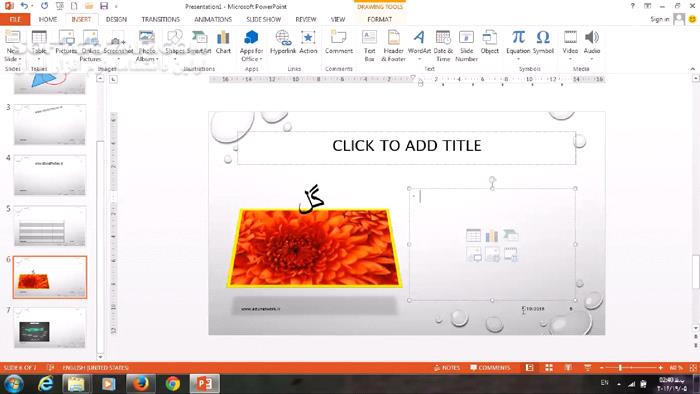This screenshot has width=700, height=394.
Task: Select slide 3 thumbnail
Action: coord(50,124)
